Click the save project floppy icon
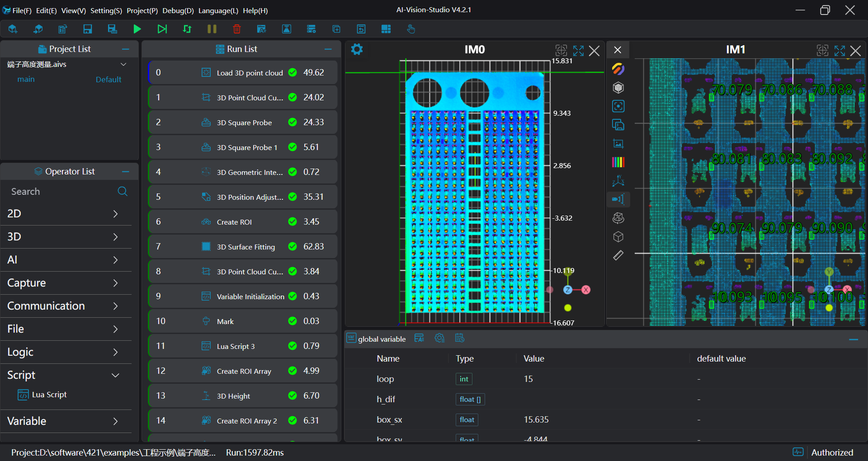Screen dimensions: 868x461 87,29
